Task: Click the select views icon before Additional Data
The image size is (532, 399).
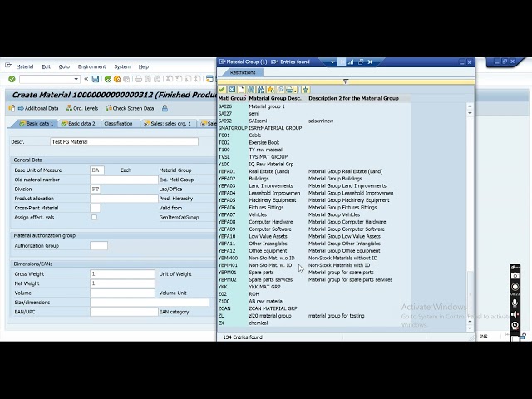Action: click(12, 108)
